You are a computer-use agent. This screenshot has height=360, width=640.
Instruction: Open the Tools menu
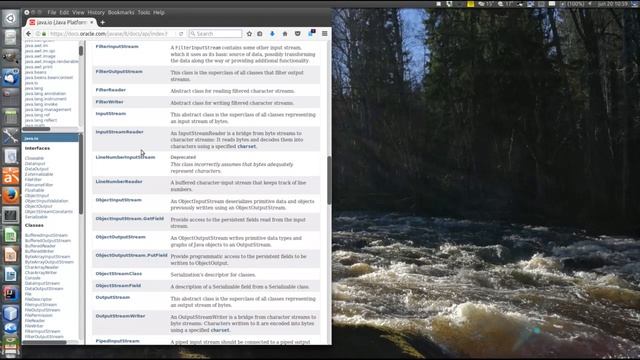tap(144, 12)
